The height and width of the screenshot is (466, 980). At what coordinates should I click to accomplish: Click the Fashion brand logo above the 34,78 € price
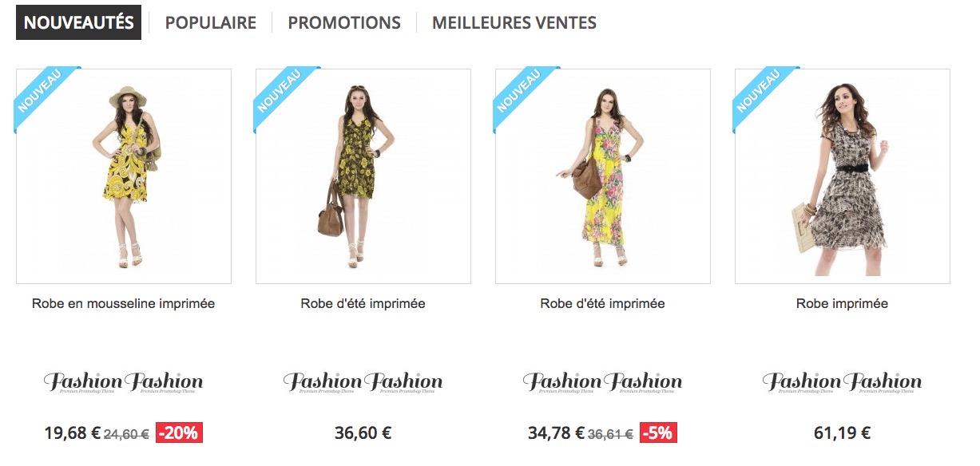[x=603, y=382]
